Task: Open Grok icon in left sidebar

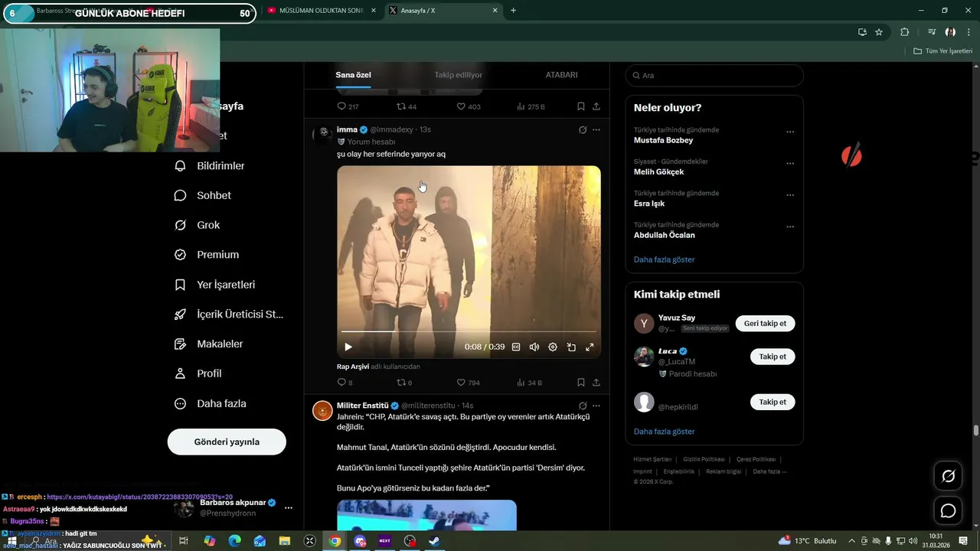Action: 180,225
